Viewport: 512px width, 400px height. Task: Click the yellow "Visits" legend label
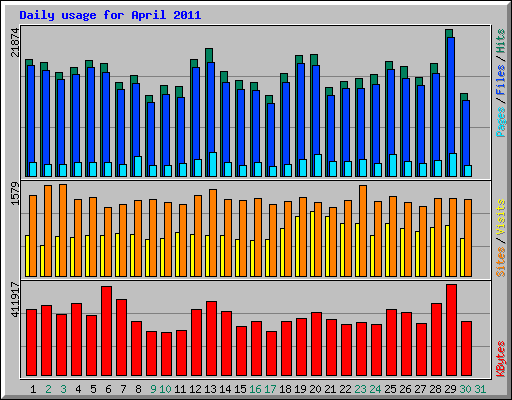pos(500,218)
